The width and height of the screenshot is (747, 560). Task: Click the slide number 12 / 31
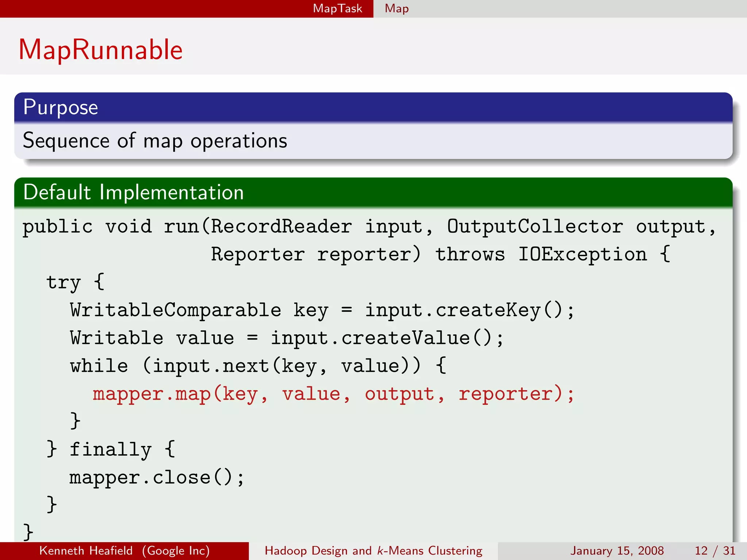pos(715,551)
